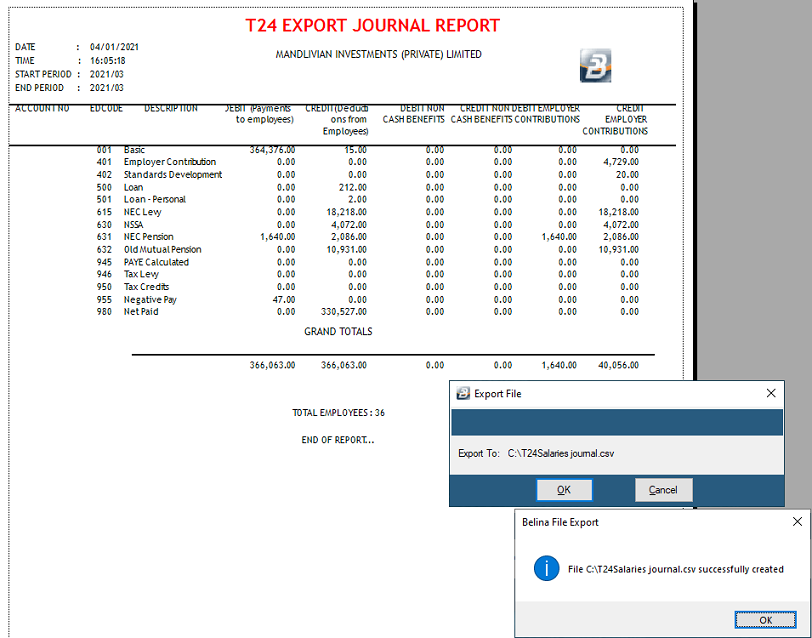
Task: Click the ACCOUNT NO column header
Action: click(42, 109)
